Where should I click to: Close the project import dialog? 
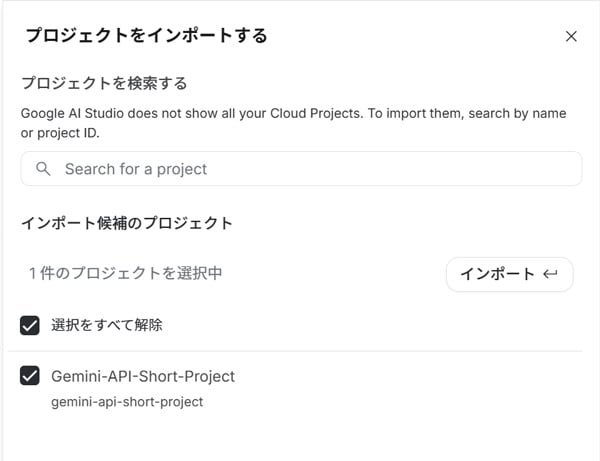pyautogui.click(x=571, y=36)
